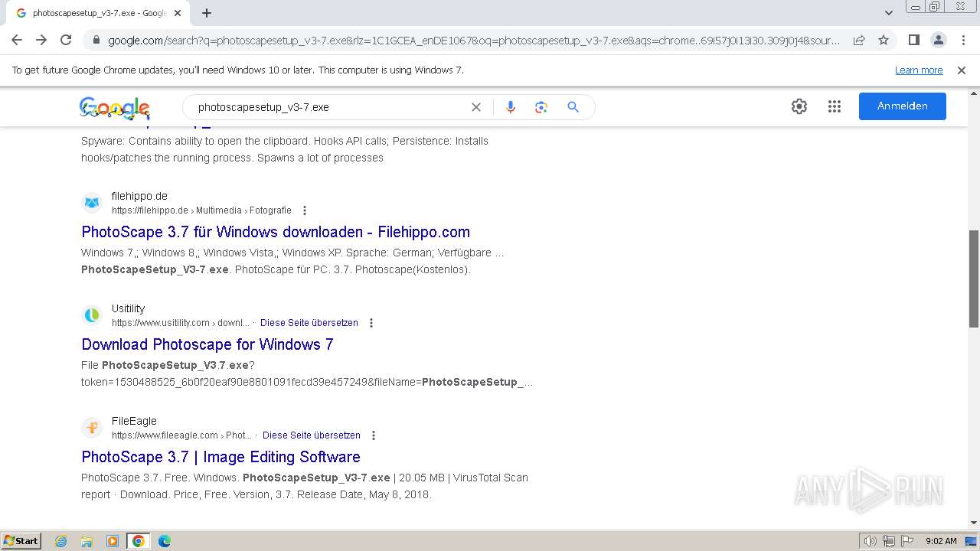Start voice search with microphone
Viewport: 980px width, 551px height.
coord(511,107)
